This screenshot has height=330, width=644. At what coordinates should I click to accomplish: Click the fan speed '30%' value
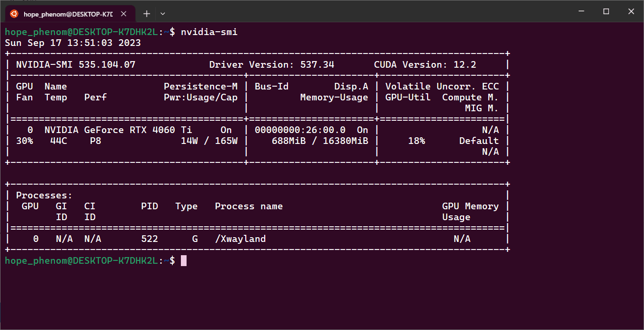click(25, 141)
